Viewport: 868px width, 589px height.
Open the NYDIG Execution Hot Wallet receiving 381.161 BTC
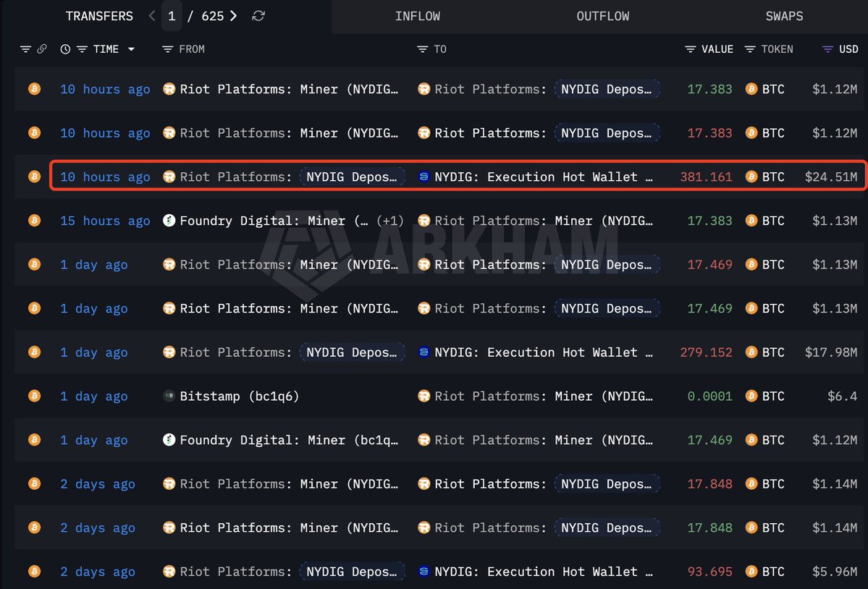(544, 177)
